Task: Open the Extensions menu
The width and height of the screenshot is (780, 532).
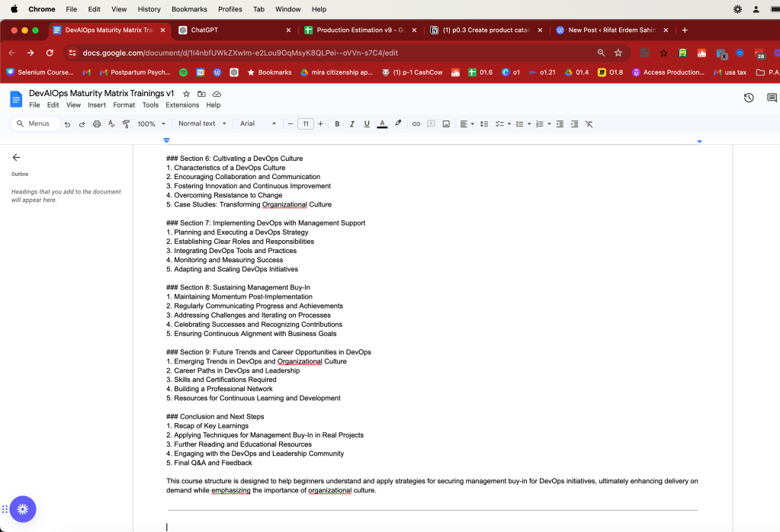Action: pyautogui.click(x=182, y=105)
